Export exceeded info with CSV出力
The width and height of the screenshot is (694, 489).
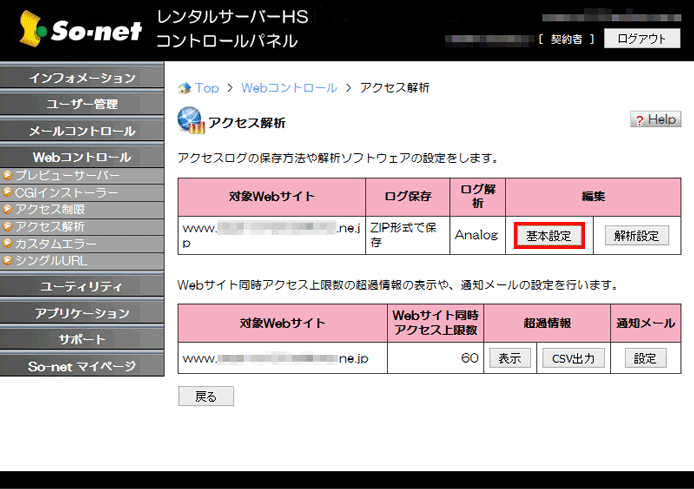[x=574, y=358]
